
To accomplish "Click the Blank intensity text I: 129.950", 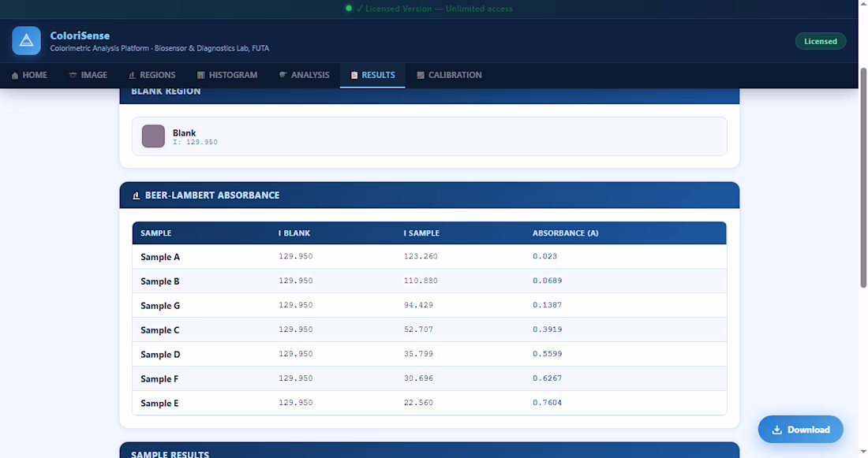I will 195,142.
